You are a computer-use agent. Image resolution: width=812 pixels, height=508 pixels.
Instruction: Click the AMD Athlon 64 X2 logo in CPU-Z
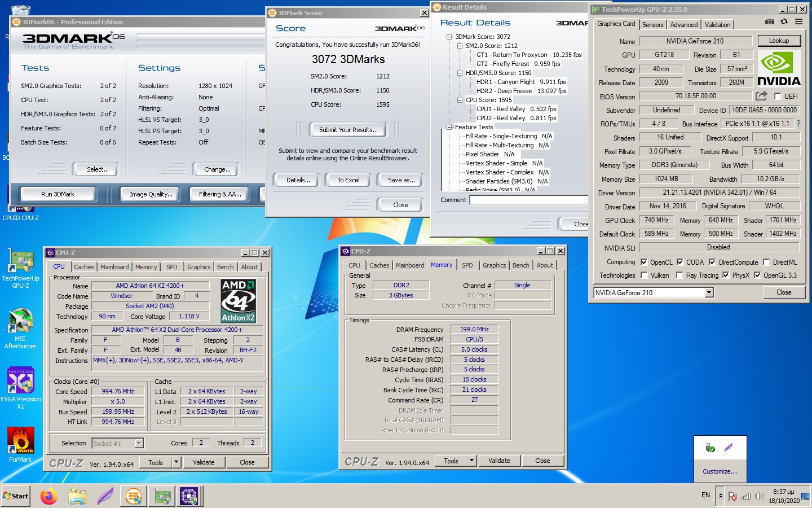click(x=238, y=301)
